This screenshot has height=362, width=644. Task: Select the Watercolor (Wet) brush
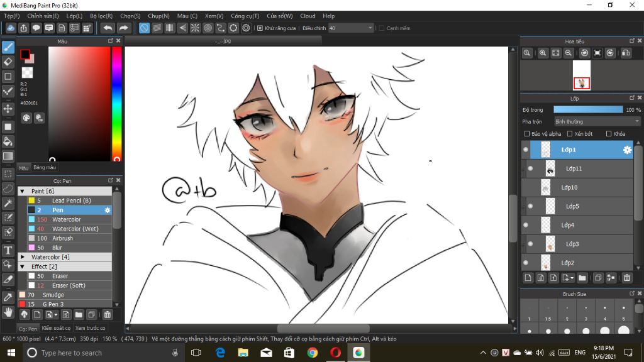pos(70,229)
